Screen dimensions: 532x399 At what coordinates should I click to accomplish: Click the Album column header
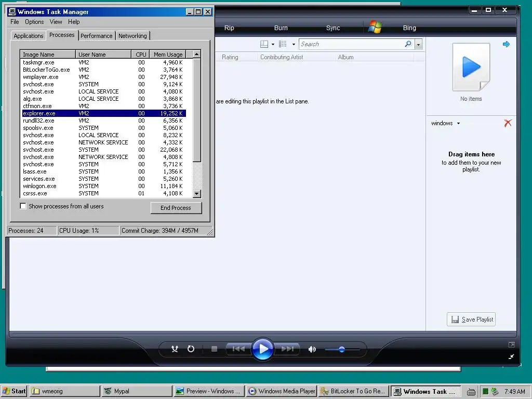tap(345, 57)
